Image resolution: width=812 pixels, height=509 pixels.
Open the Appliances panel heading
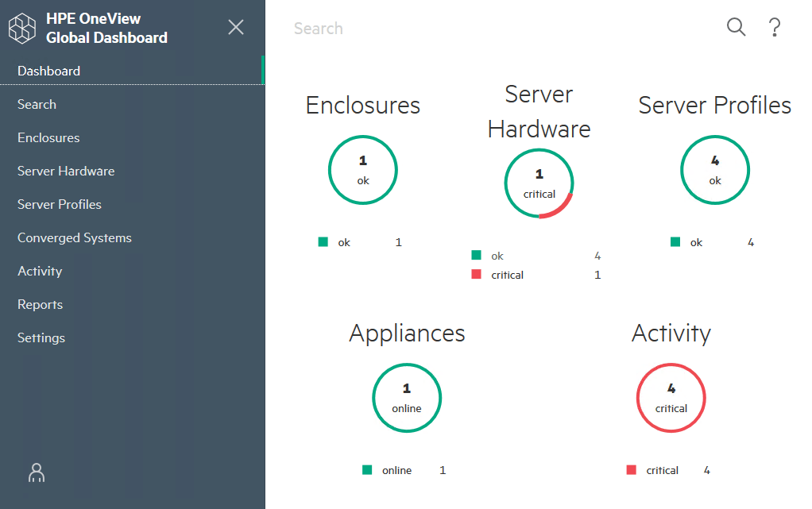407,334
